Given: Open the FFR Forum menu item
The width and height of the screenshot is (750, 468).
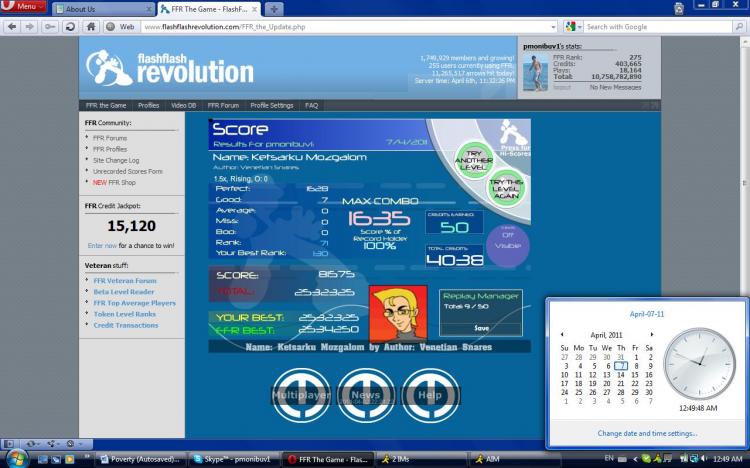Looking at the screenshot, I should pyautogui.click(x=223, y=105).
